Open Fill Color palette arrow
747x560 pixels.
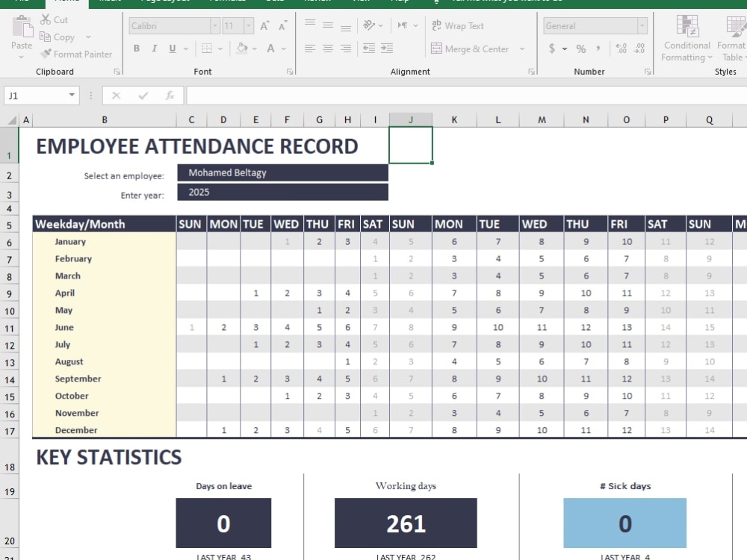coord(255,48)
